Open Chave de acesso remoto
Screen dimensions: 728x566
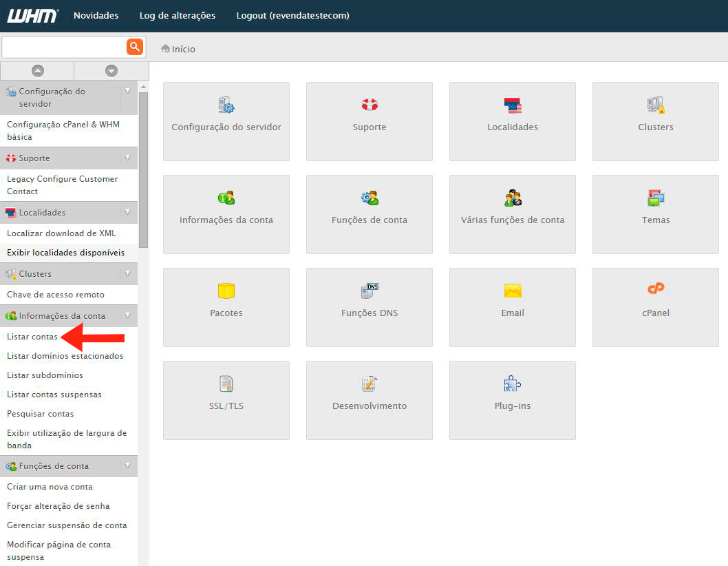[56, 295]
